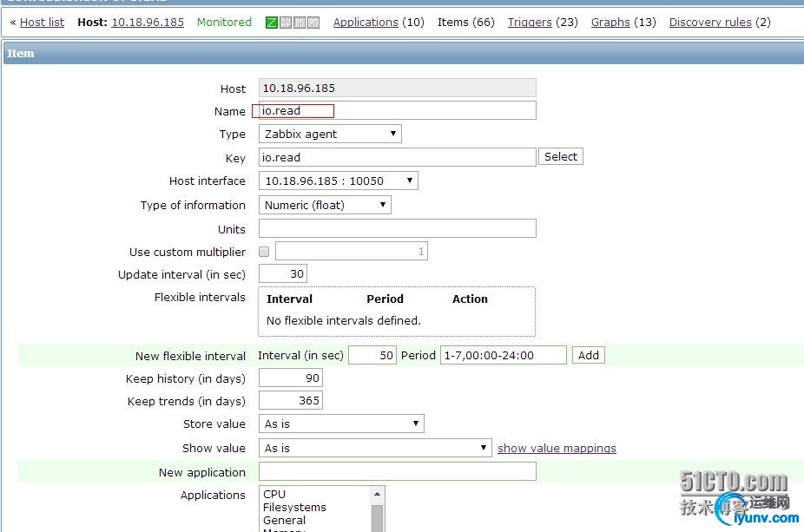Enable the Use custom multiplier checkbox

(x=264, y=252)
